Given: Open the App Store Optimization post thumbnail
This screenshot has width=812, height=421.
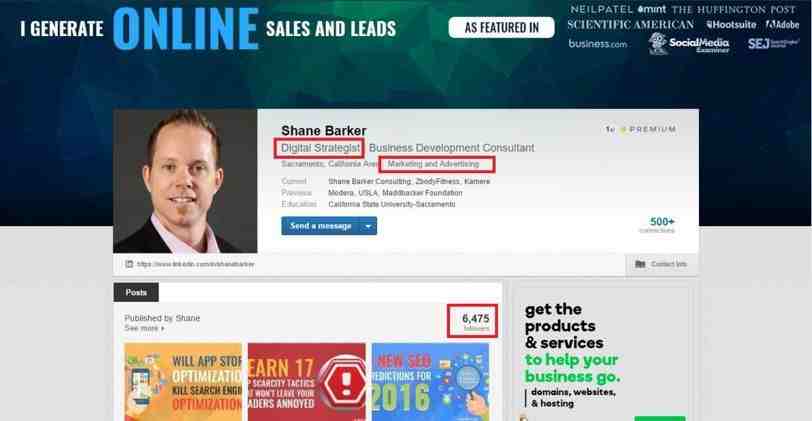Looking at the screenshot, I should point(183,382).
